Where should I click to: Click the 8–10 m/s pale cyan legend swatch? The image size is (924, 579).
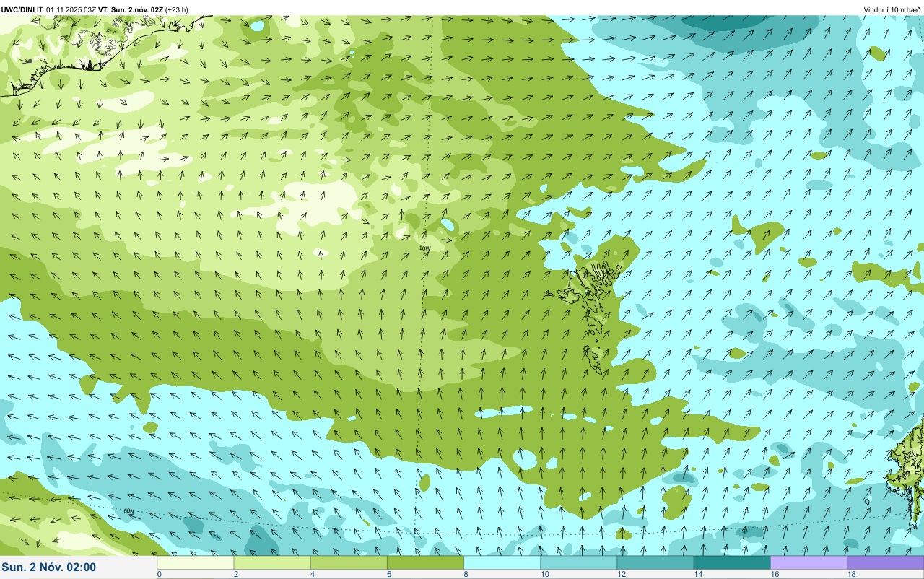point(502,562)
